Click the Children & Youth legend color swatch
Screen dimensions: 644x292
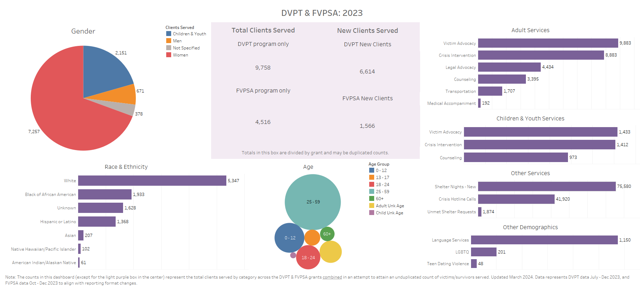click(169, 34)
